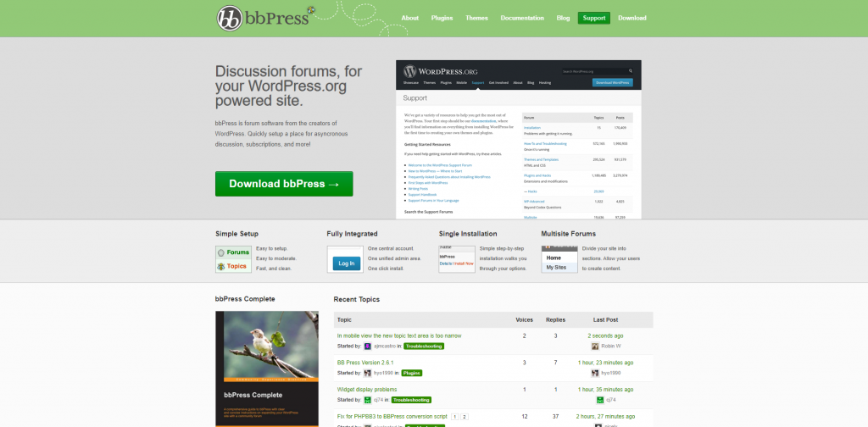Click Troubleshooting tag on mobile view topic
This screenshot has width=868, height=427.
[x=424, y=347]
